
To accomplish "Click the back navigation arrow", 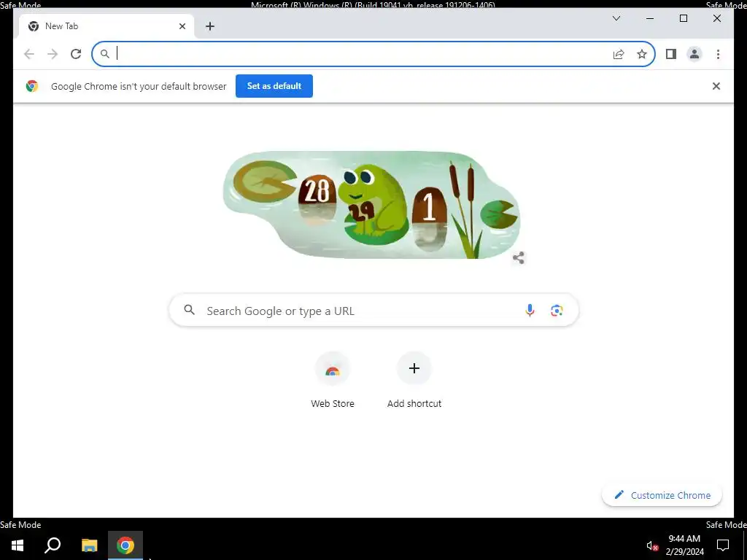I will (29, 54).
